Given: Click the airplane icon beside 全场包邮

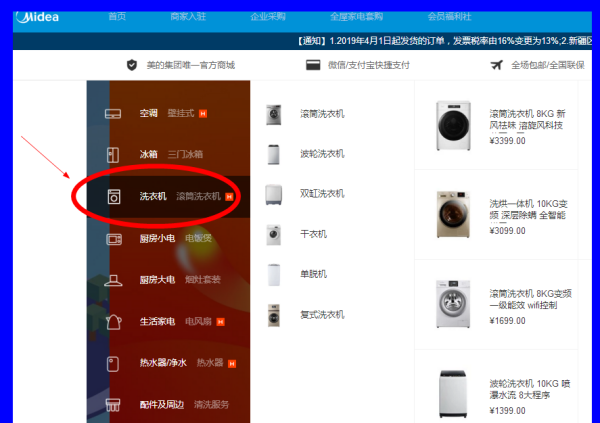Looking at the screenshot, I should coord(497,65).
